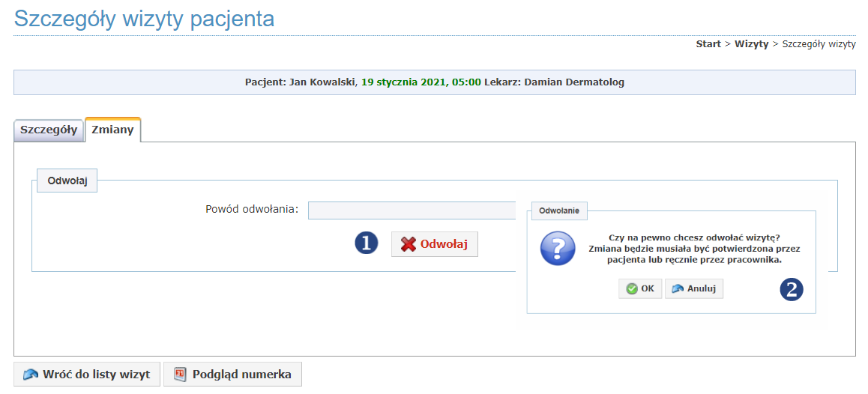The height and width of the screenshot is (394, 868).
Task: Focus the Powód odwołania text field
Action: click(x=412, y=210)
